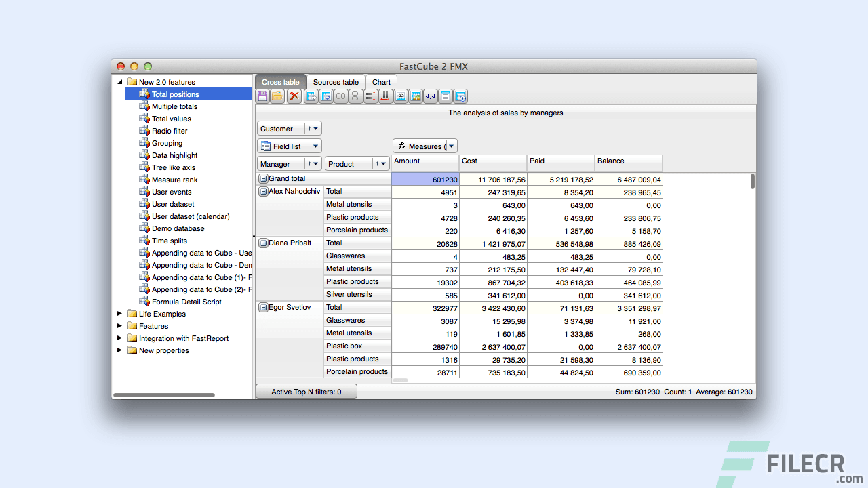This screenshot has height=488, width=868.
Task: Open the Manager field dropdown arrow
Action: 317,164
